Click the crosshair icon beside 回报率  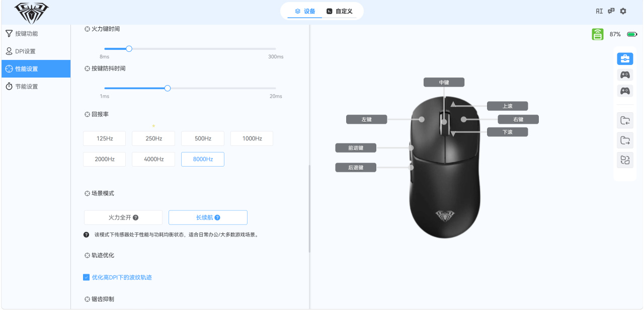(x=88, y=114)
